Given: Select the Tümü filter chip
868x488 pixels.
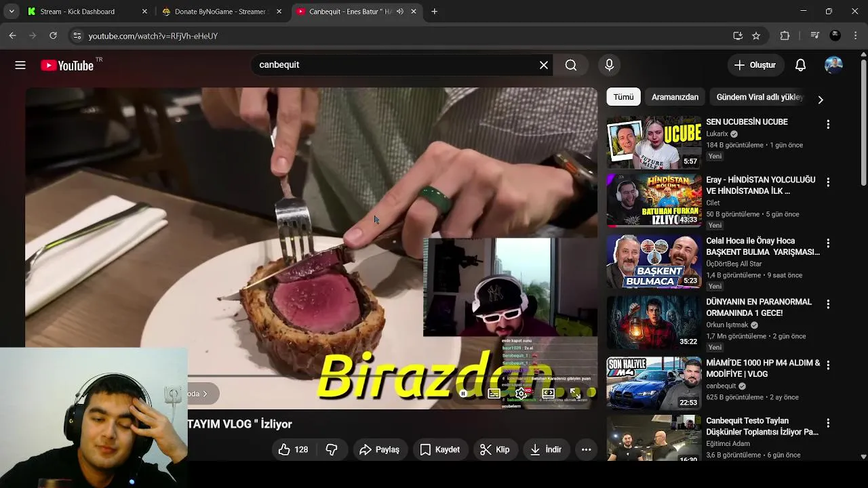Looking at the screenshot, I should (623, 97).
